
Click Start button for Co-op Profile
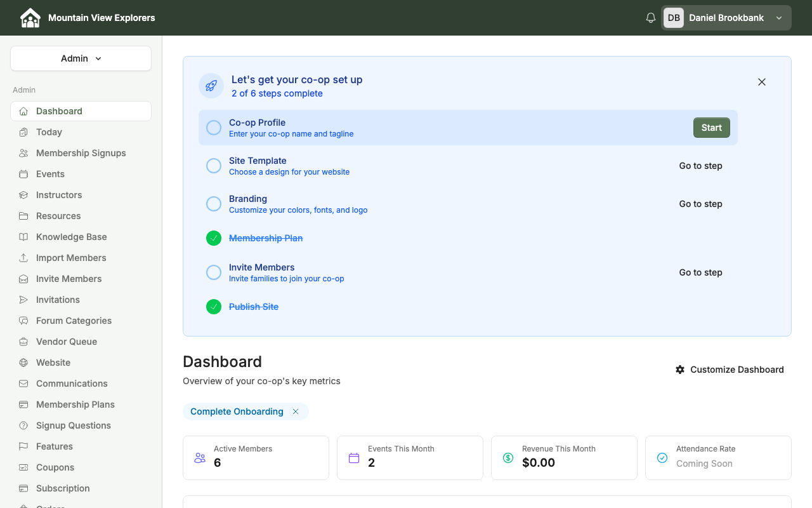[x=712, y=128]
